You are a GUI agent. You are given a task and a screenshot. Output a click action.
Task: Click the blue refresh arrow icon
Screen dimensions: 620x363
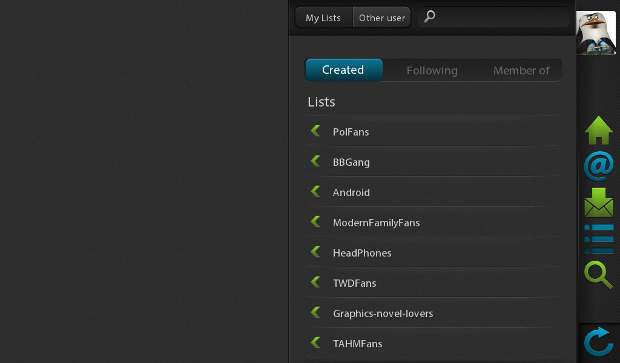pyautogui.click(x=599, y=342)
